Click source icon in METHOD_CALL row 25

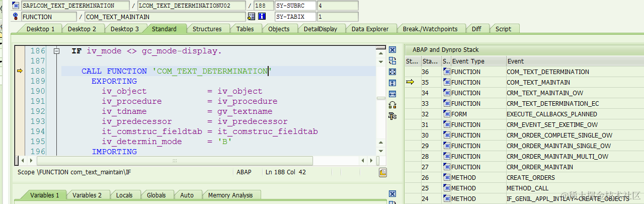(x=446, y=188)
